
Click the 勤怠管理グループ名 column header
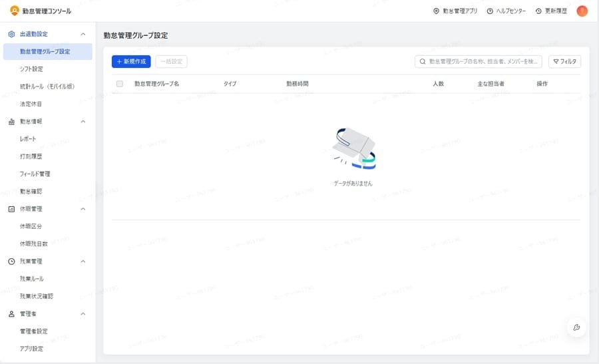[156, 84]
